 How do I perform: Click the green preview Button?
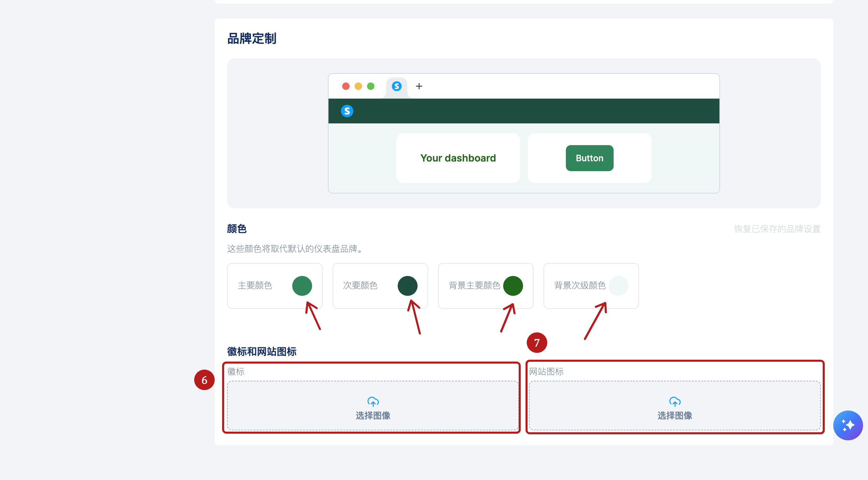click(x=589, y=158)
